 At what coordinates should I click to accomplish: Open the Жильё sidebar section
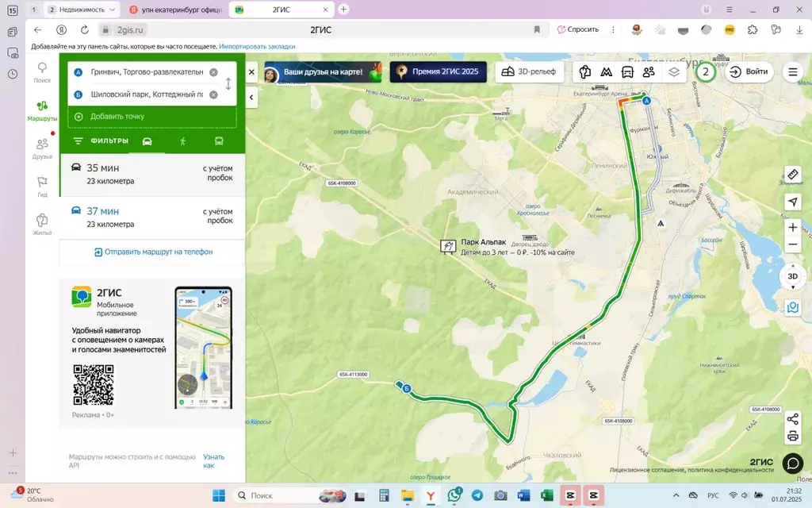click(x=42, y=225)
